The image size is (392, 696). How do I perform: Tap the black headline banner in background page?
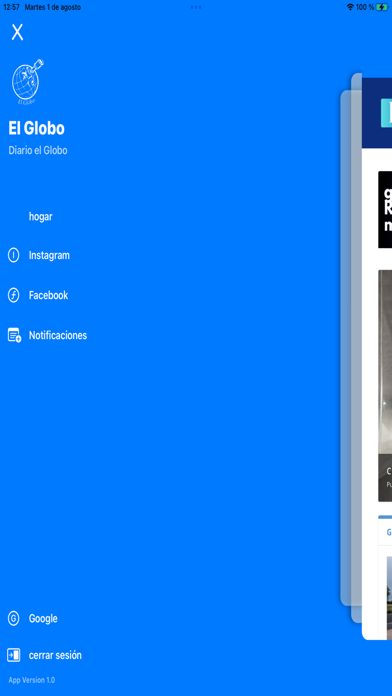pos(385,210)
